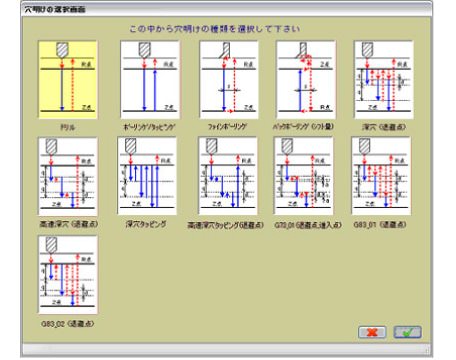Select the ドリル drilling cycle diagram
The height and width of the screenshot is (360, 456).
point(68,80)
